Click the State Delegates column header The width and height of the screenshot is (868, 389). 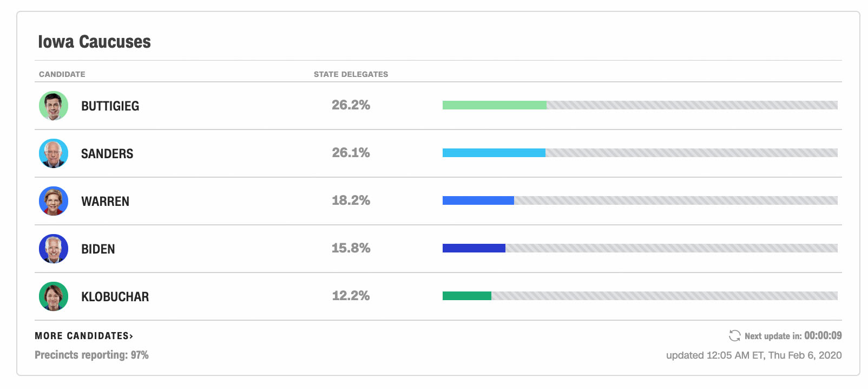(x=351, y=74)
